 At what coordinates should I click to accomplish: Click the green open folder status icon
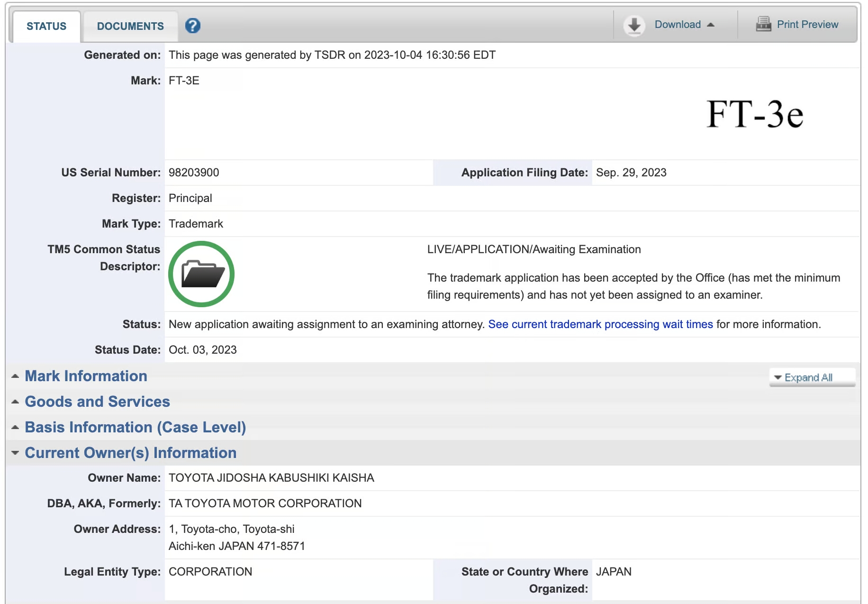click(x=201, y=274)
